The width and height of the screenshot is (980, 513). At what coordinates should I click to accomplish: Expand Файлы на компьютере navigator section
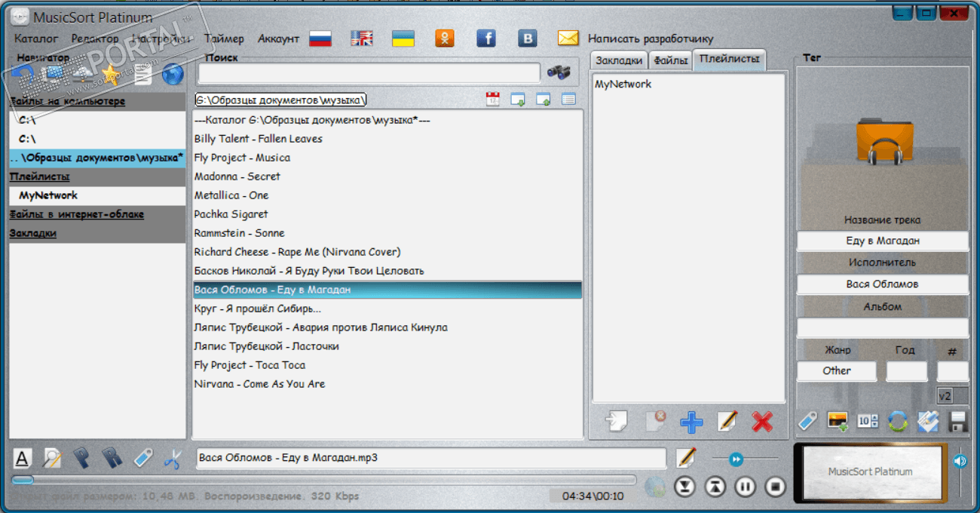click(96, 101)
